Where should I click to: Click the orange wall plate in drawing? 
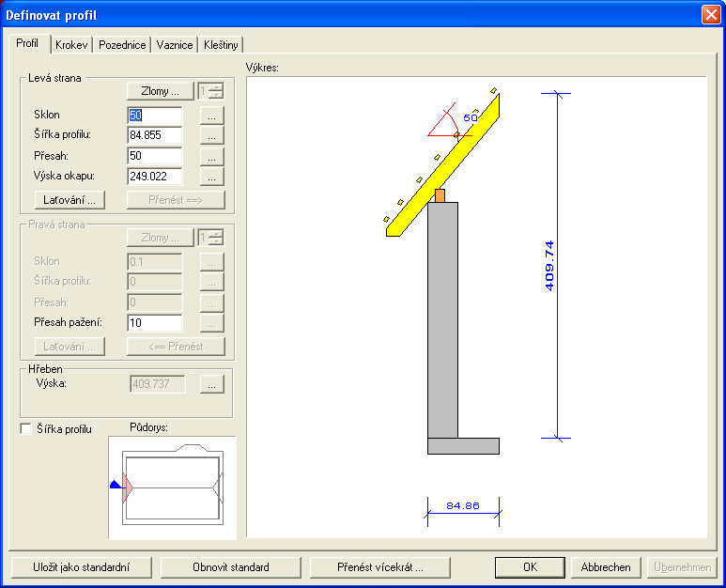[x=440, y=195]
